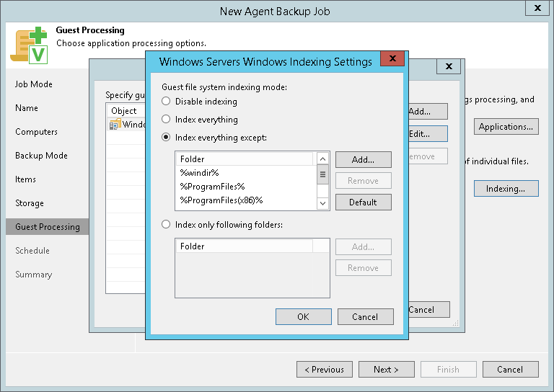The width and height of the screenshot is (554, 392).
Task: Select Disable indexing option
Action: point(167,102)
